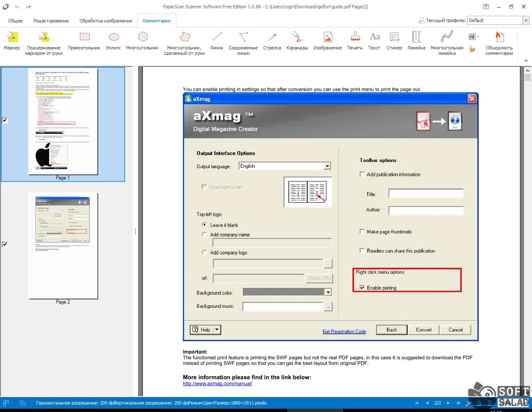The height and width of the screenshot is (412, 532).
Task: Click the Cancel button in aXmag dialog
Action: (456, 330)
